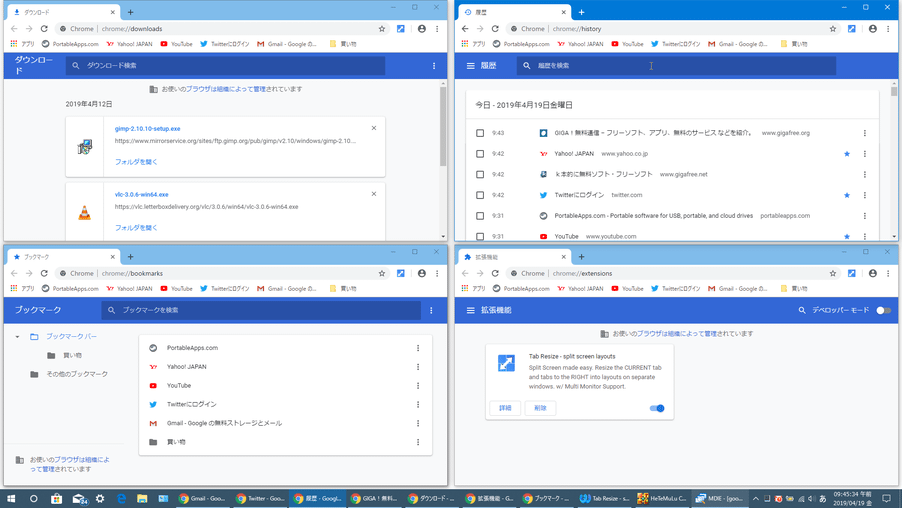The image size is (902, 508).
Task: Open more options for Twitter bookmark row
Action: [418, 404]
